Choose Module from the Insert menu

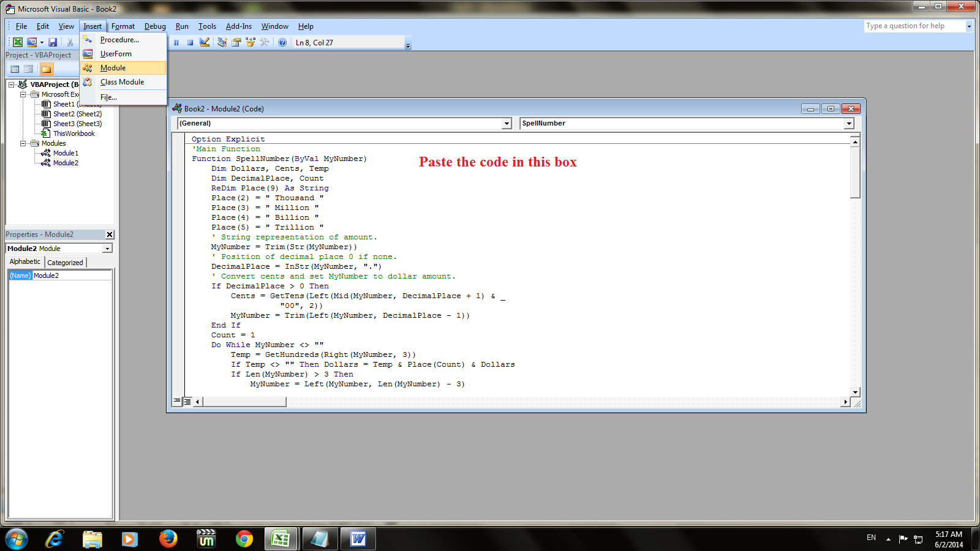[123, 68]
